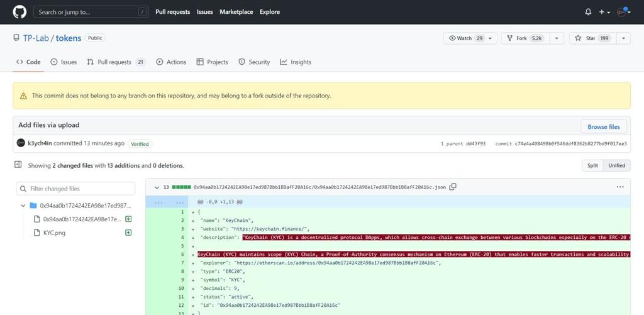Select the 0x94aa0b1724242EA98e17e... file in tree

[x=82, y=219]
